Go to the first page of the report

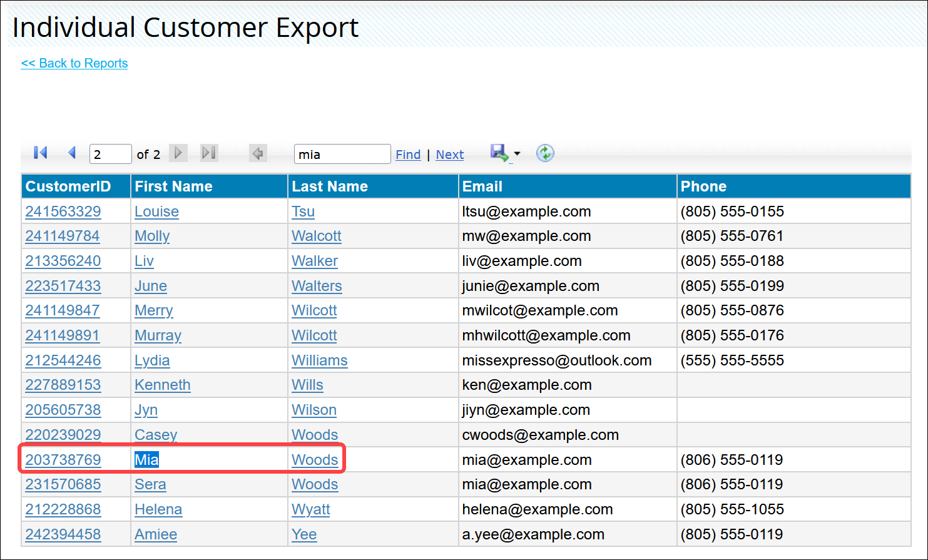(x=41, y=153)
